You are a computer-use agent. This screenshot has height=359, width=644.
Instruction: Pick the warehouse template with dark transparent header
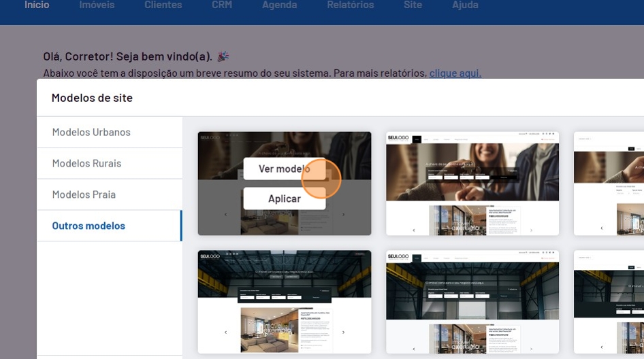point(285,302)
